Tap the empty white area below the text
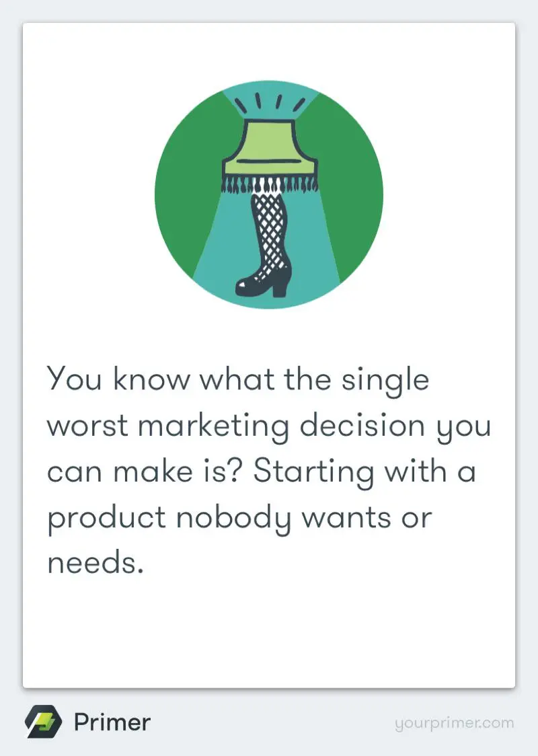 pos(269,632)
